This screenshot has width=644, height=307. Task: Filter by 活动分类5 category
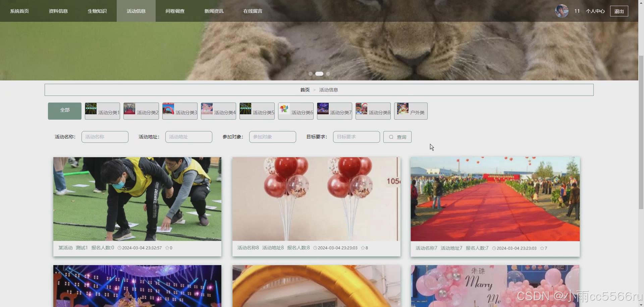[257, 111]
